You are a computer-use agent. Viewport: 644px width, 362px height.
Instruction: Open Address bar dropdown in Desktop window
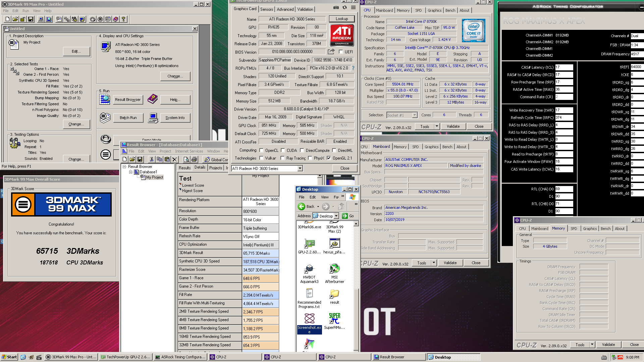[x=336, y=216]
